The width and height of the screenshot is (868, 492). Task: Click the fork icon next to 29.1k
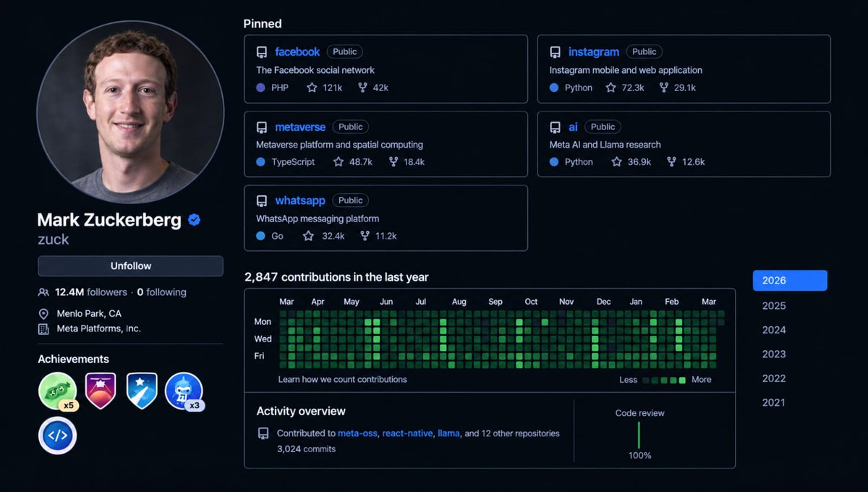click(x=663, y=88)
